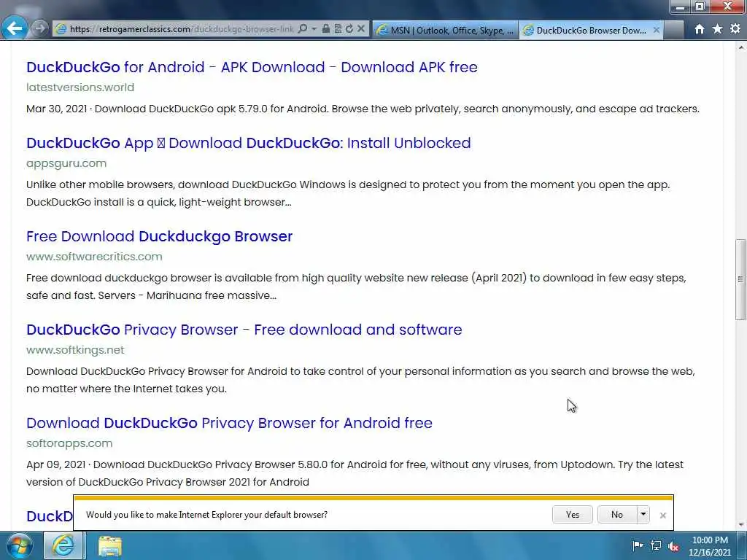Image resolution: width=747 pixels, height=560 pixels.
Task: Open Favorites with the star icon
Action: pos(718,29)
